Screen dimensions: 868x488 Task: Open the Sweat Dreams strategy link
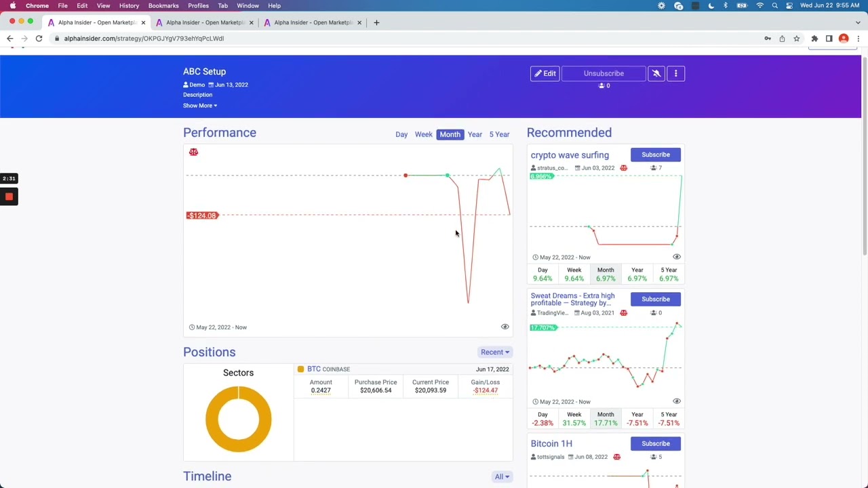pos(573,299)
